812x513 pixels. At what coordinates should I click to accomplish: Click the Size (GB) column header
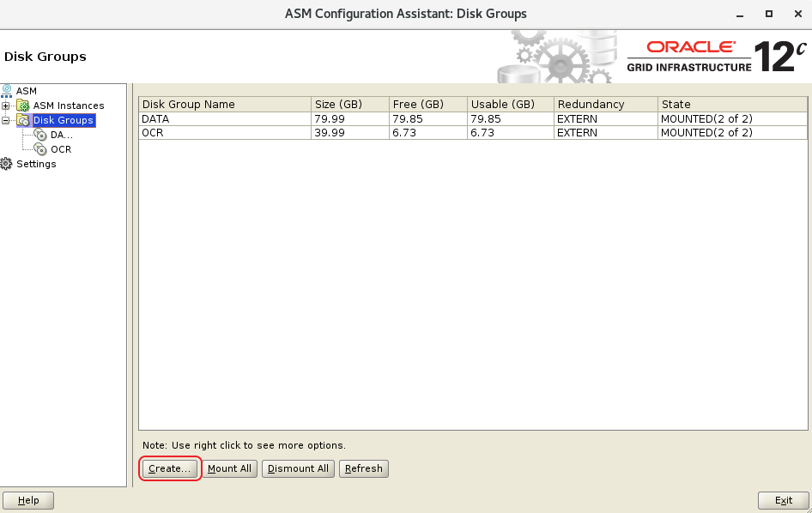point(349,104)
